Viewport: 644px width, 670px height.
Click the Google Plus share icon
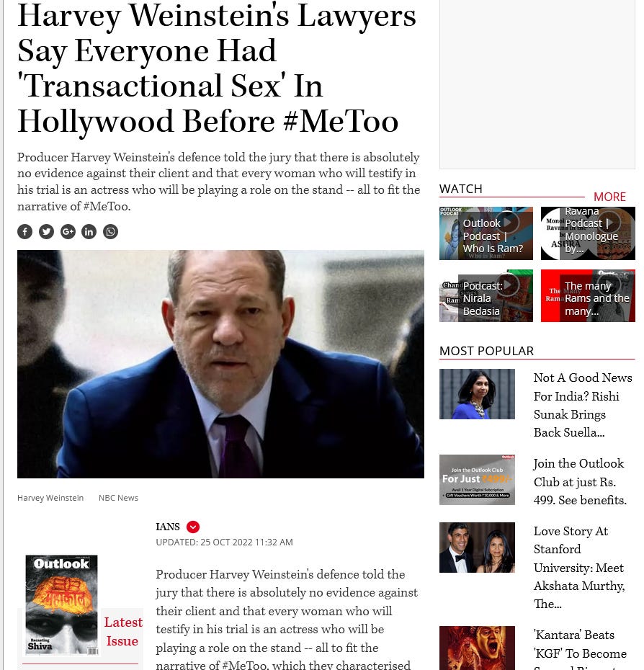[x=68, y=231]
